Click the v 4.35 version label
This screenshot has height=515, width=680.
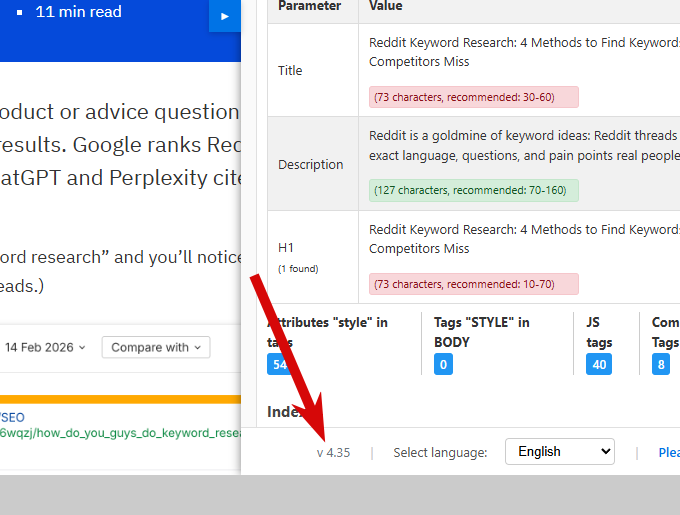click(x=333, y=453)
